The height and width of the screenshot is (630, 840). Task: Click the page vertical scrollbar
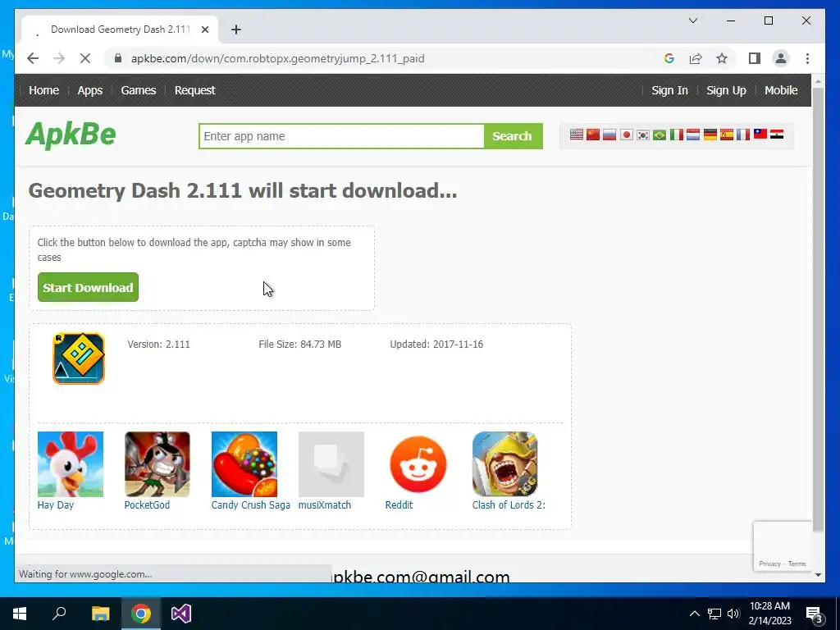[x=818, y=308]
